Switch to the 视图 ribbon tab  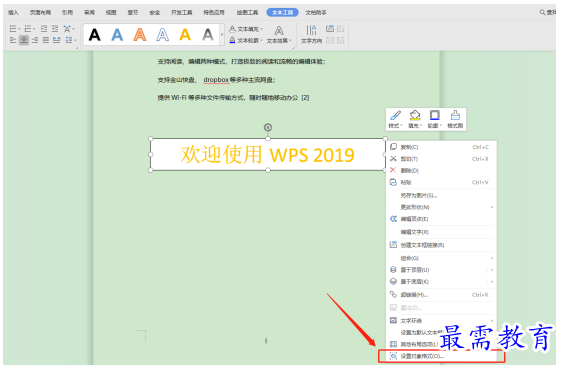click(111, 13)
